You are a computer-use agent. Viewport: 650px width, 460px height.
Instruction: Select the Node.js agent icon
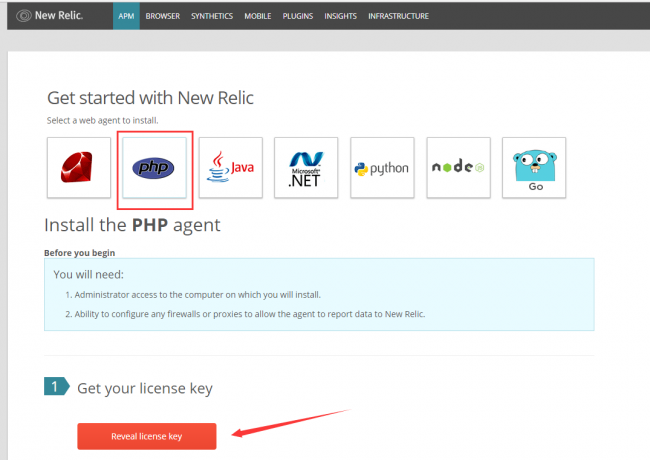(458, 168)
